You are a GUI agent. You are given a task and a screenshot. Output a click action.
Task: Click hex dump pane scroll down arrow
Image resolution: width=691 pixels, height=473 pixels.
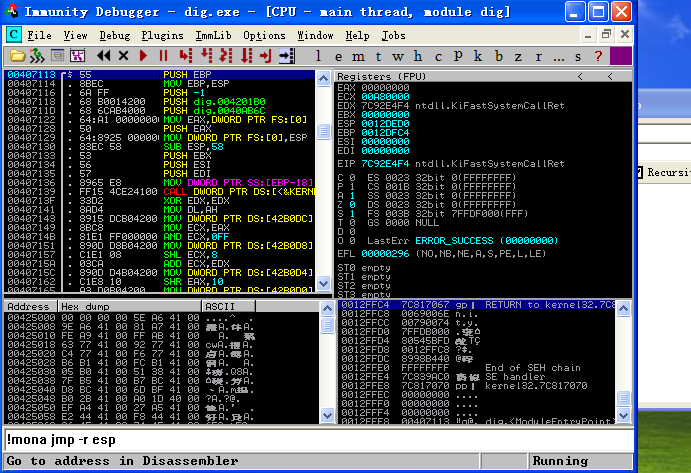(327, 415)
